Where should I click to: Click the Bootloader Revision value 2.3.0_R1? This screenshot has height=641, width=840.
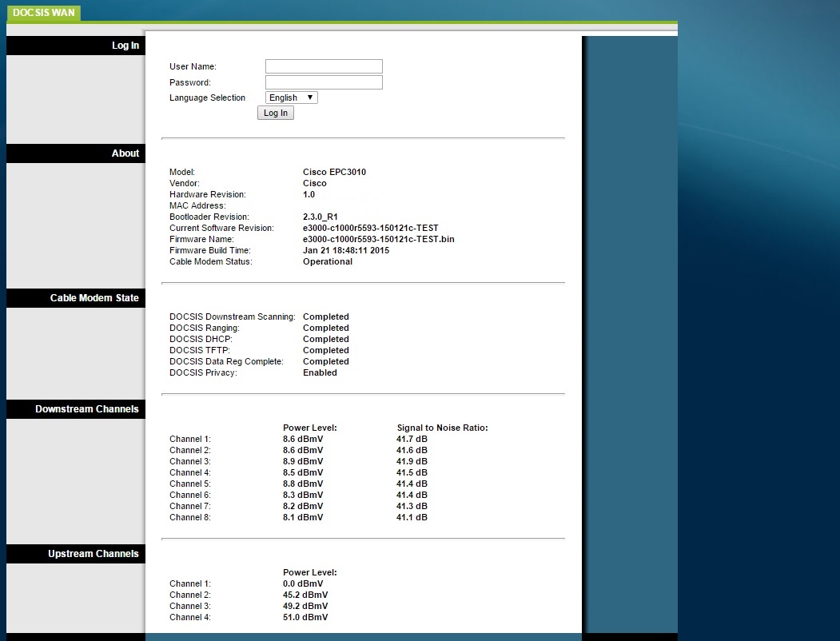tap(320, 217)
